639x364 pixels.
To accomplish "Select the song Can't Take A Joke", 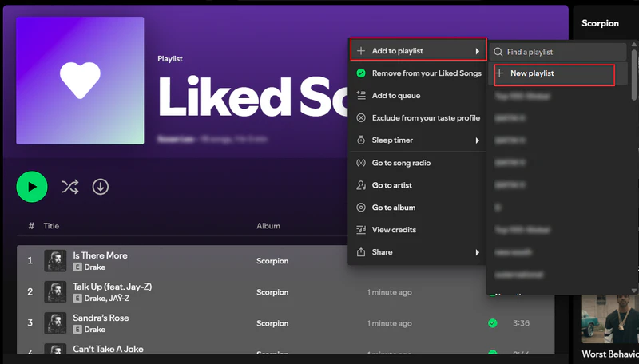I will pos(108,349).
